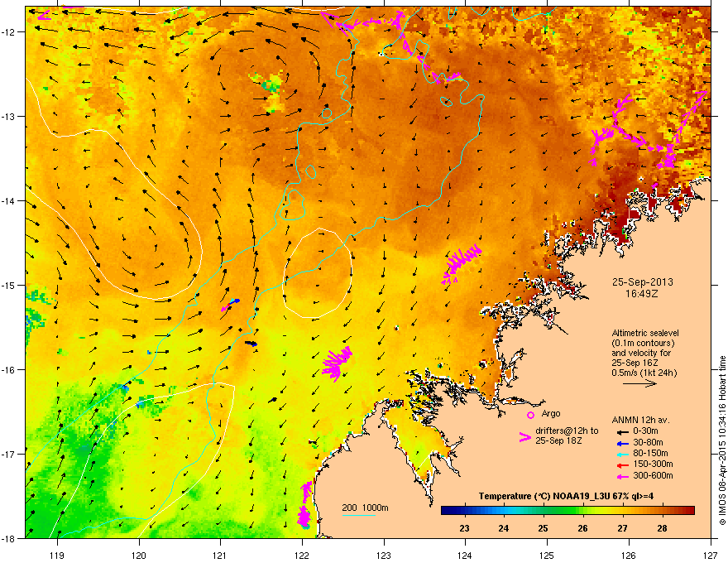
Task: Click the latitude label -16
Action: 8,369
